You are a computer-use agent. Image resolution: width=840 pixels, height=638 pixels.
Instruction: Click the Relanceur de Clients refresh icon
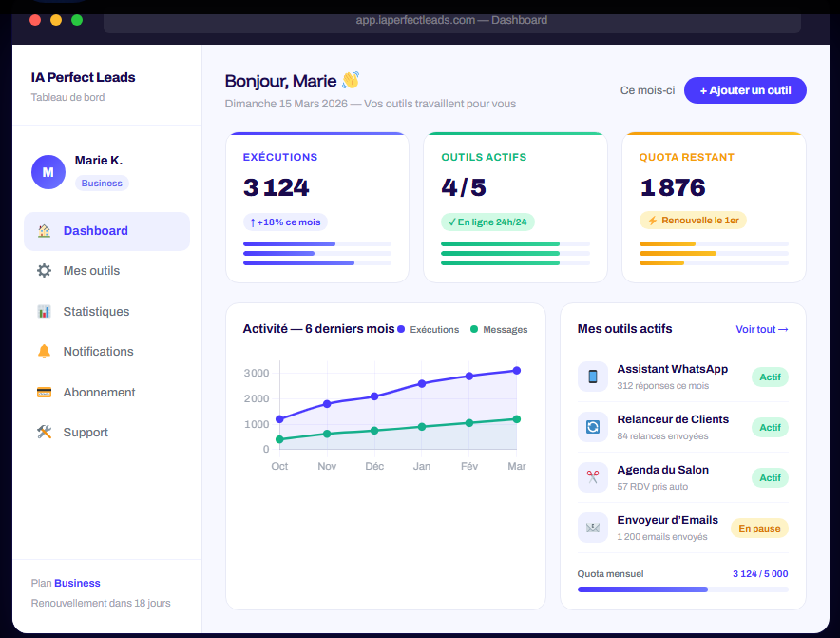coord(593,427)
